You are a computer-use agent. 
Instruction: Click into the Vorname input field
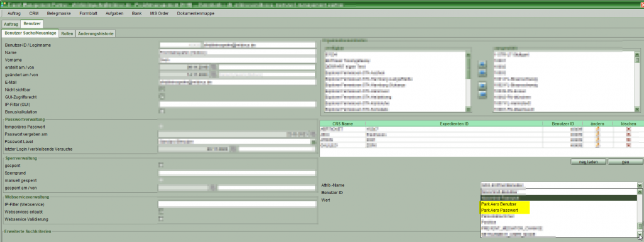pos(237,60)
